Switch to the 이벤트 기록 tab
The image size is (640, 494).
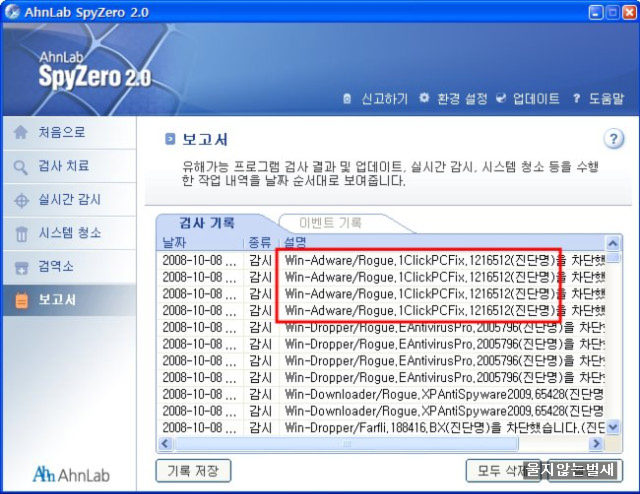tap(331, 223)
